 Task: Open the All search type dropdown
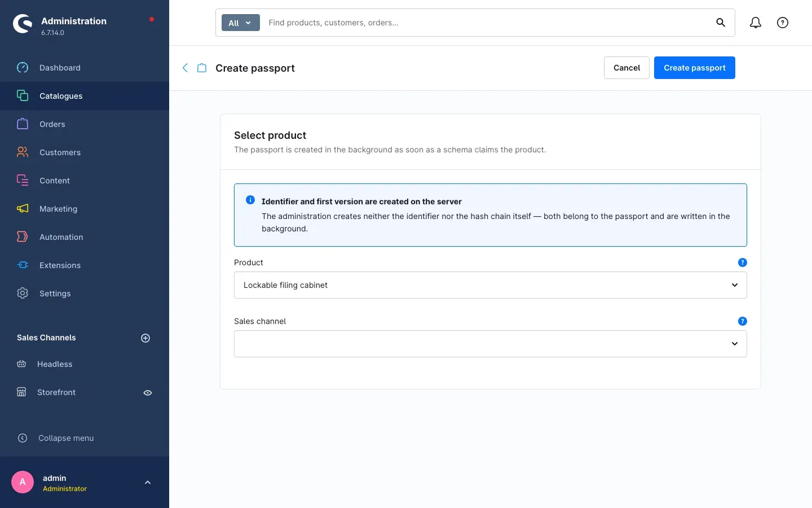(x=241, y=23)
